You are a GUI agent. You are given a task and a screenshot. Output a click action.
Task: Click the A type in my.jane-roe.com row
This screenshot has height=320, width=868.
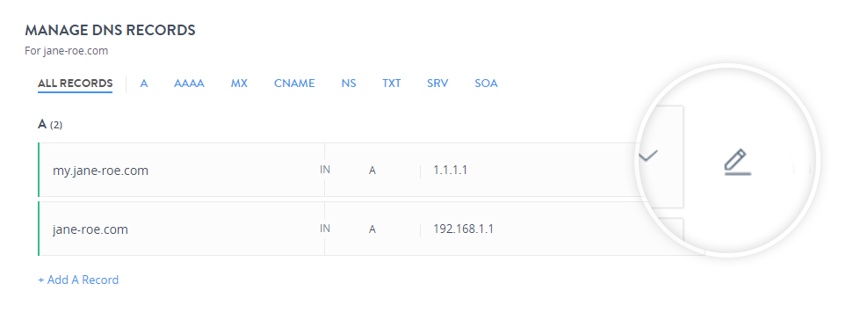tap(373, 171)
